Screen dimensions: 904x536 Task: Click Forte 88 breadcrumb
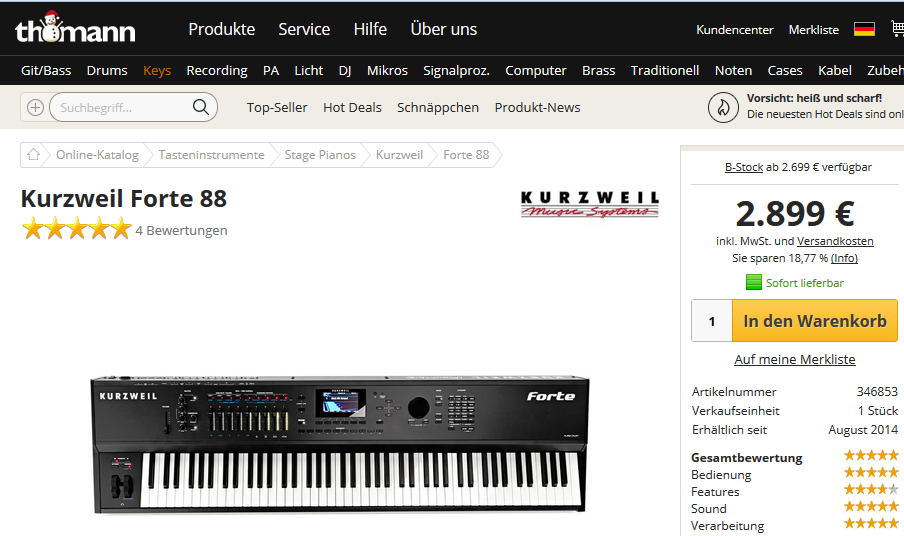pos(466,154)
